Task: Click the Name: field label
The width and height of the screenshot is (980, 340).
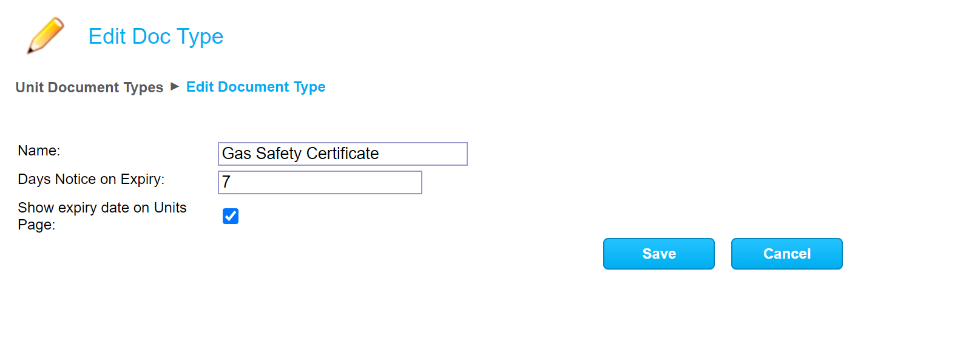Action: (39, 151)
